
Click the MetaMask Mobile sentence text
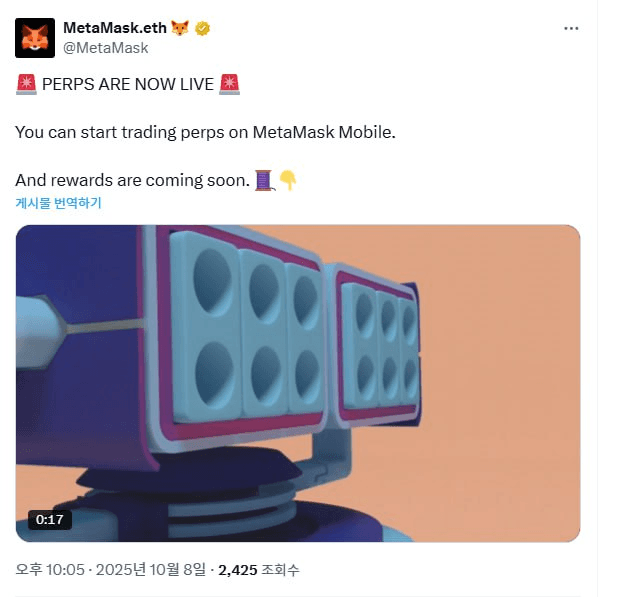[205, 132]
